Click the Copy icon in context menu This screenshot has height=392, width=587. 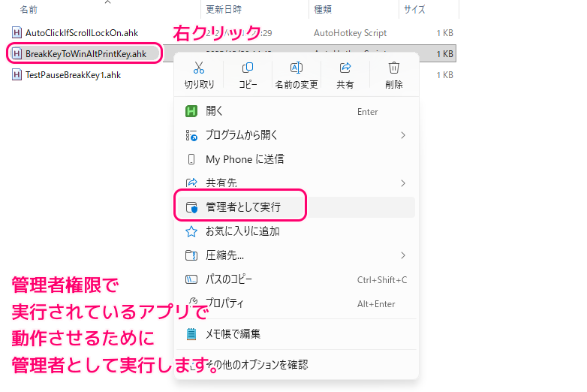(x=248, y=68)
